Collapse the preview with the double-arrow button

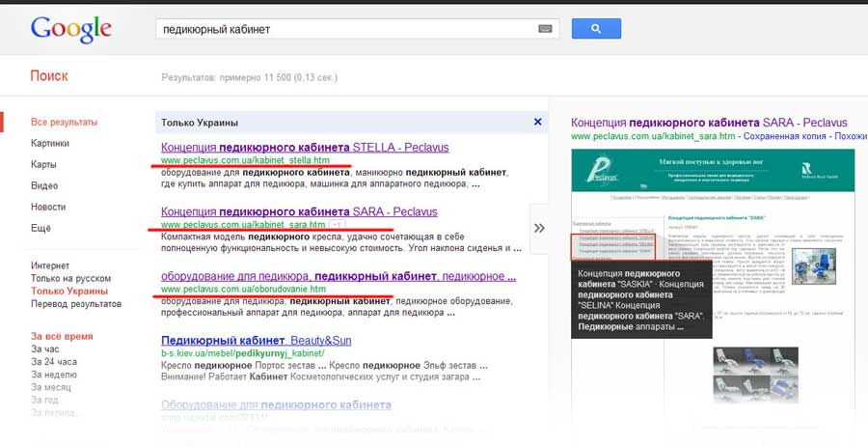(538, 228)
